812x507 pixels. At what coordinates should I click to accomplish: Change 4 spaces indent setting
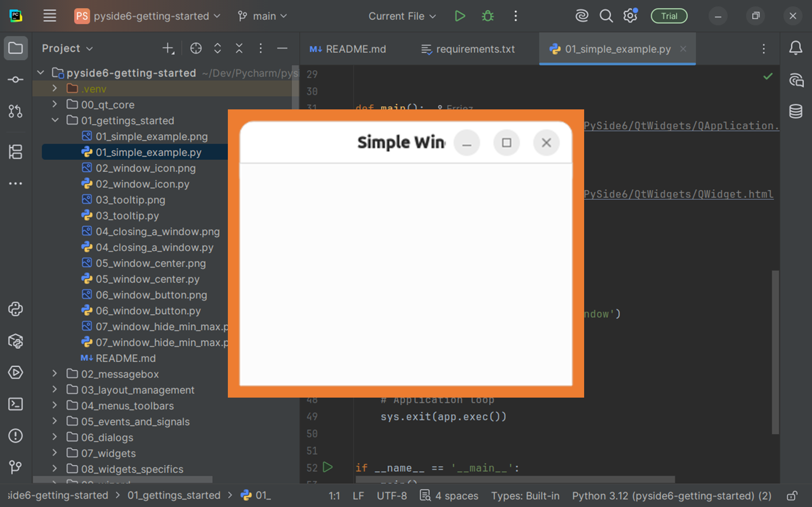coord(449,496)
